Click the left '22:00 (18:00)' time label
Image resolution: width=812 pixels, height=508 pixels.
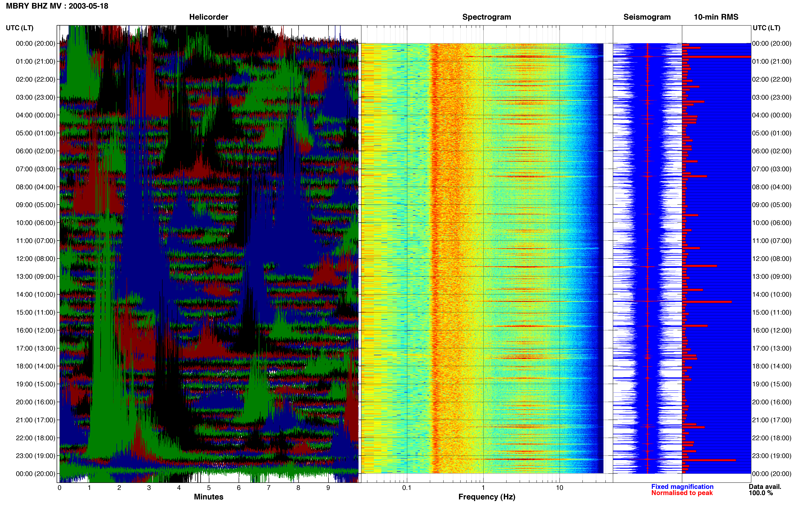point(36,438)
